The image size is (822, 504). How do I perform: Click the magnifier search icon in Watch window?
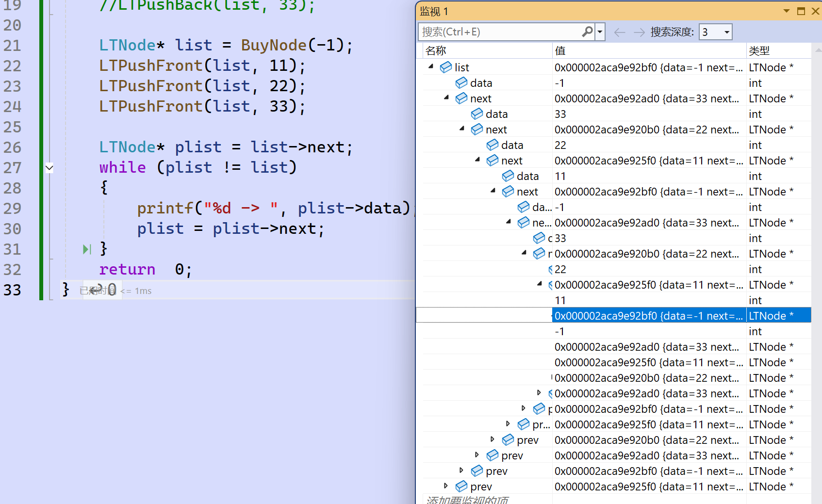pyautogui.click(x=587, y=32)
